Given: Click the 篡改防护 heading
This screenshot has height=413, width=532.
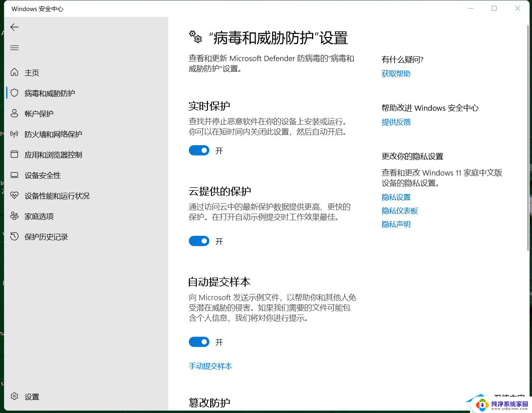Looking at the screenshot, I should point(209,403).
